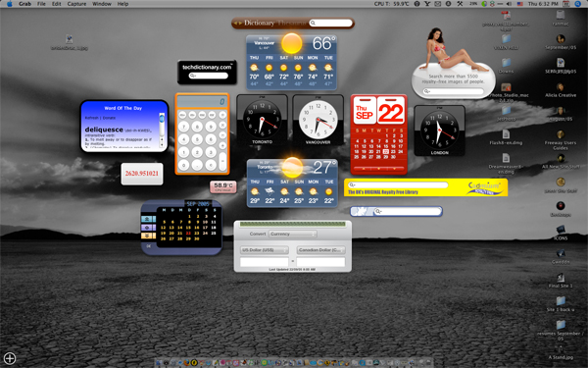Open the Dashboard widget bar plus button
The image size is (588, 368).
(10, 358)
